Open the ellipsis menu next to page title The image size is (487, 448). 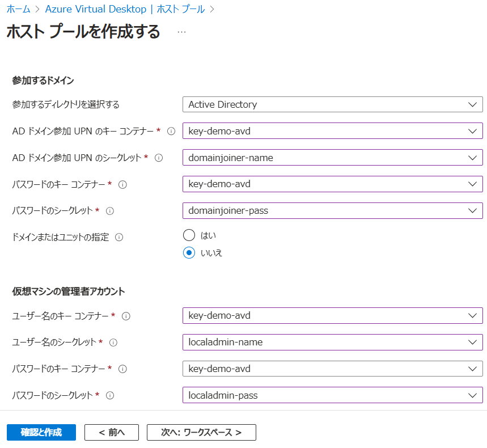tap(181, 32)
